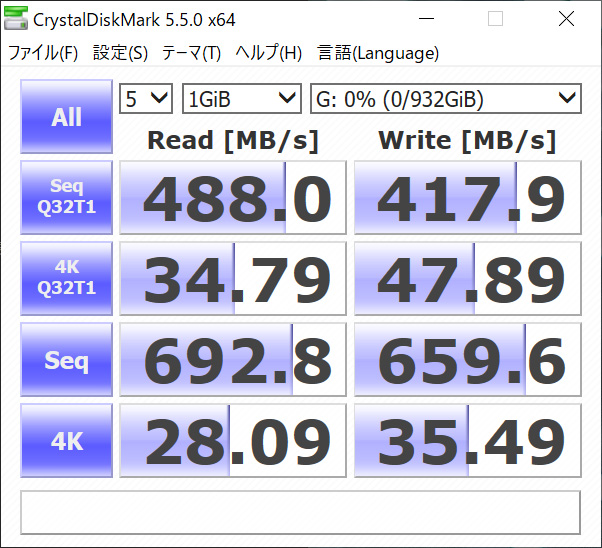602x548 pixels.
Task: Select the Seq read result 692.8
Action: click(233, 359)
